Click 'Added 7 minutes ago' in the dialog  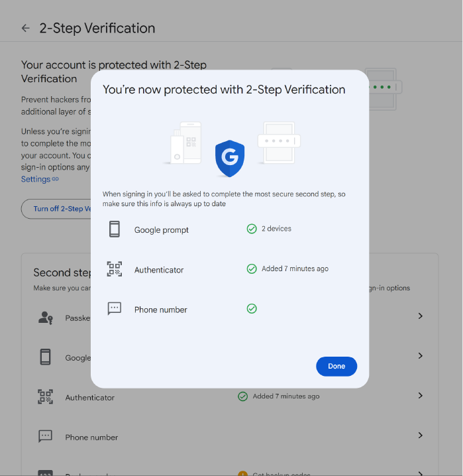click(295, 268)
